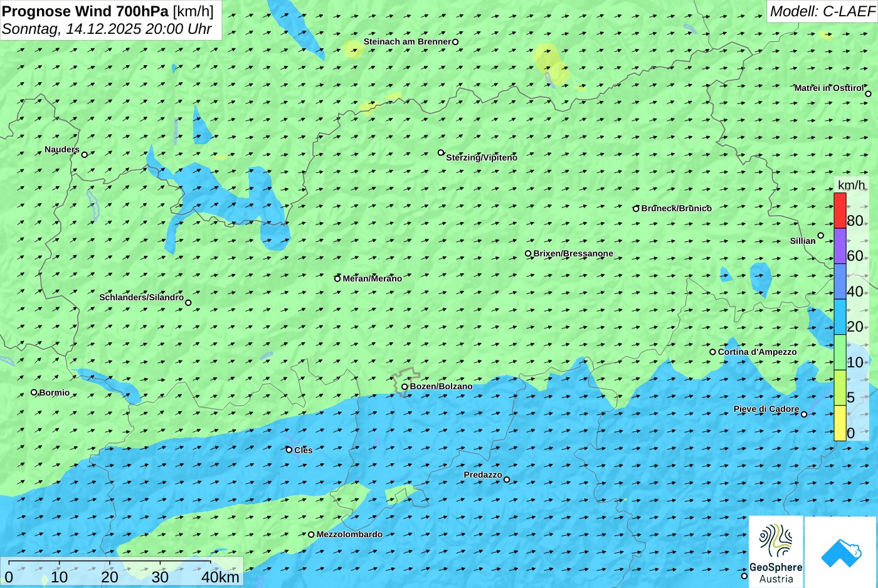Image resolution: width=878 pixels, height=588 pixels.
Task: Click the Schlanders/Silandro label text
Action: [141, 297]
